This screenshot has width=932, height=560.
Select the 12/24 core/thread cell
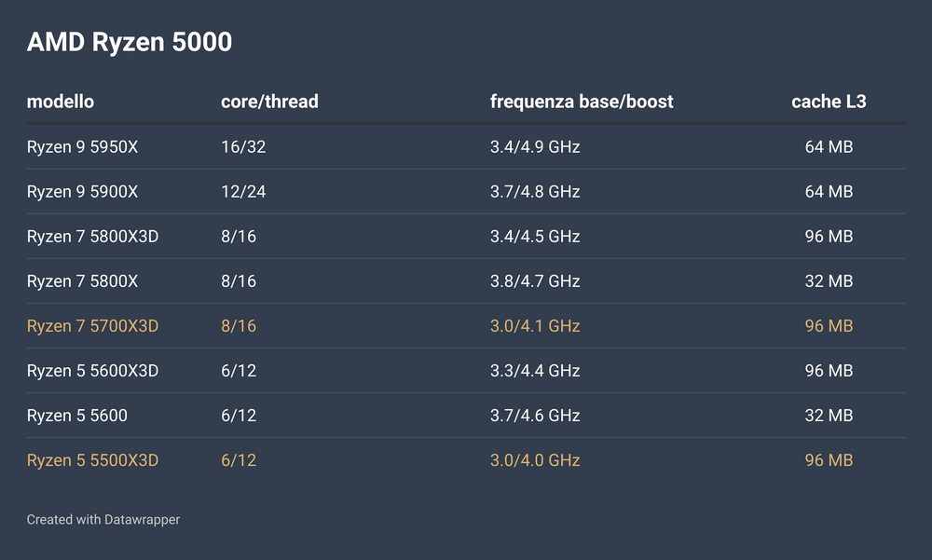click(237, 192)
